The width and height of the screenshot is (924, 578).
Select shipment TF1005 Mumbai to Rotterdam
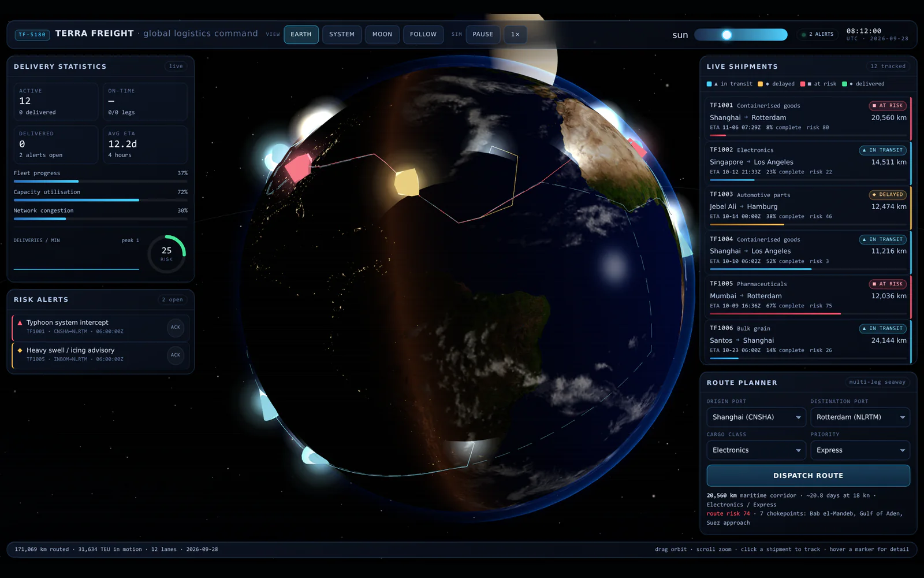808,297
